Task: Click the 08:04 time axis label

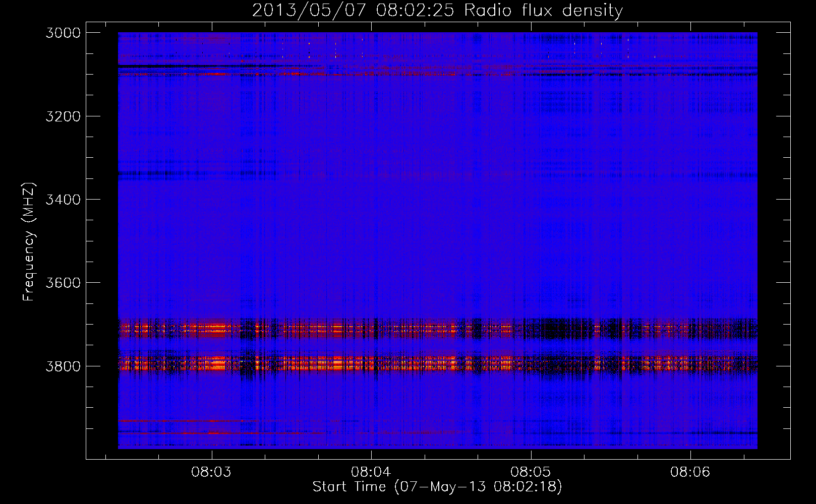Action: [371, 472]
